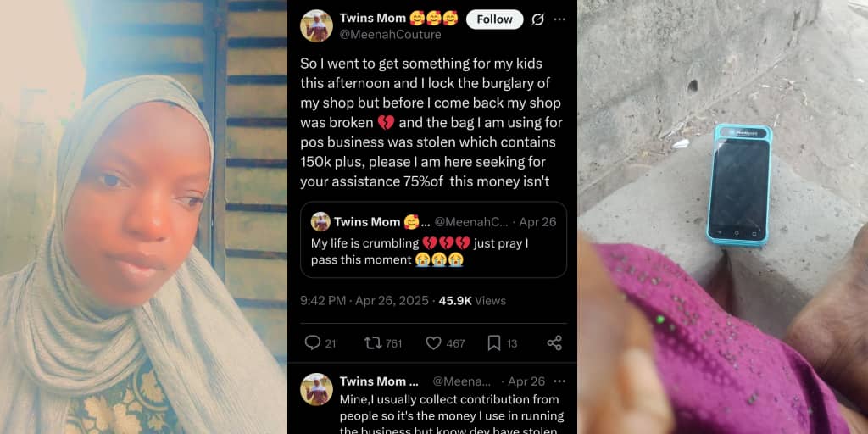
Task: Click the Follow button
Action: click(494, 19)
